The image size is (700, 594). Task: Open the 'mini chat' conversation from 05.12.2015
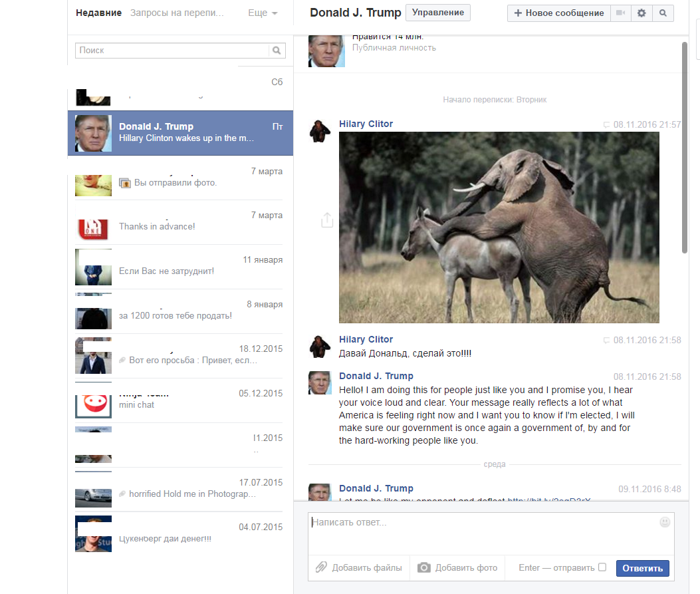[x=180, y=400]
